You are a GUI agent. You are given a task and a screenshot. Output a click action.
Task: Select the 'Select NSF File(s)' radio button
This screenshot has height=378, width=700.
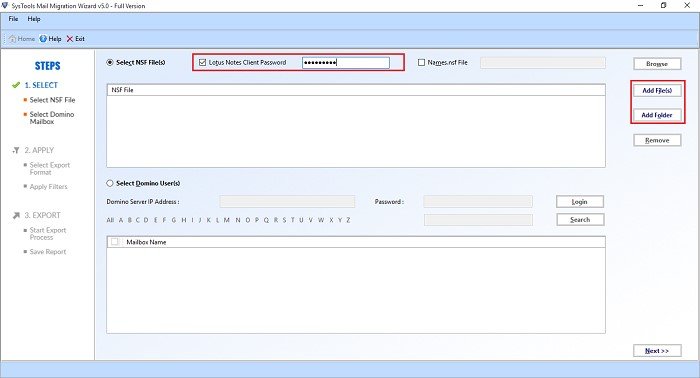point(110,62)
